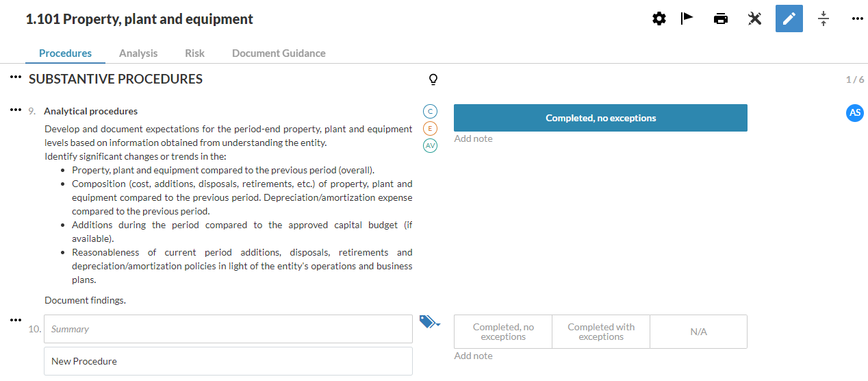Open Substantive Procedures section options menu

tap(16, 78)
